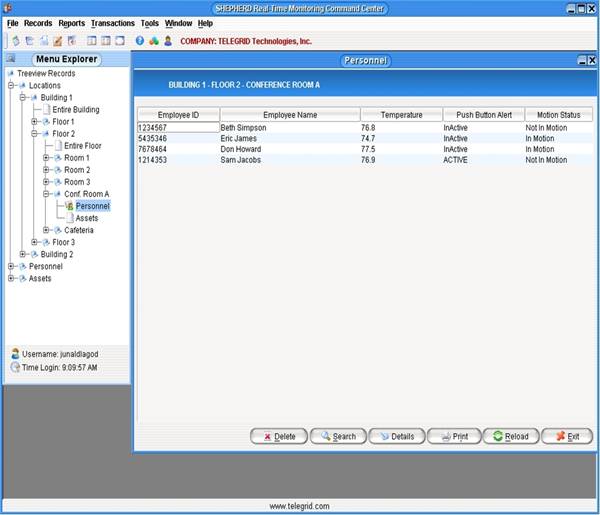600x515 pixels.
Task: Collapse the Locations tree node
Action: pyautogui.click(x=11, y=85)
